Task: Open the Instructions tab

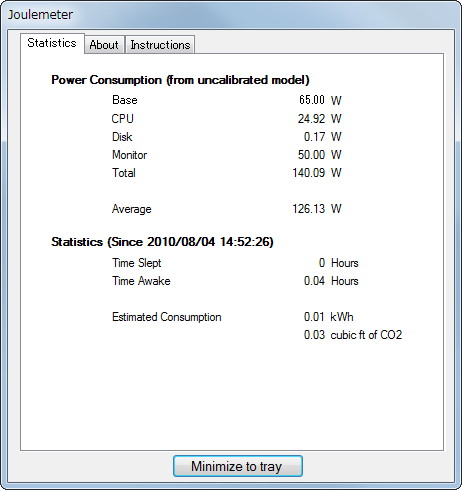Action: [160, 45]
